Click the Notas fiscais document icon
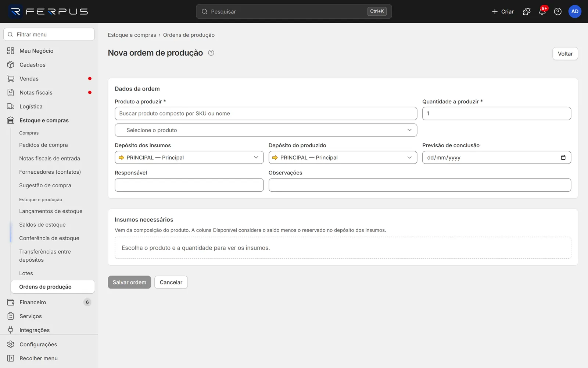Screen dimensions: 588x368 tap(11, 92)
